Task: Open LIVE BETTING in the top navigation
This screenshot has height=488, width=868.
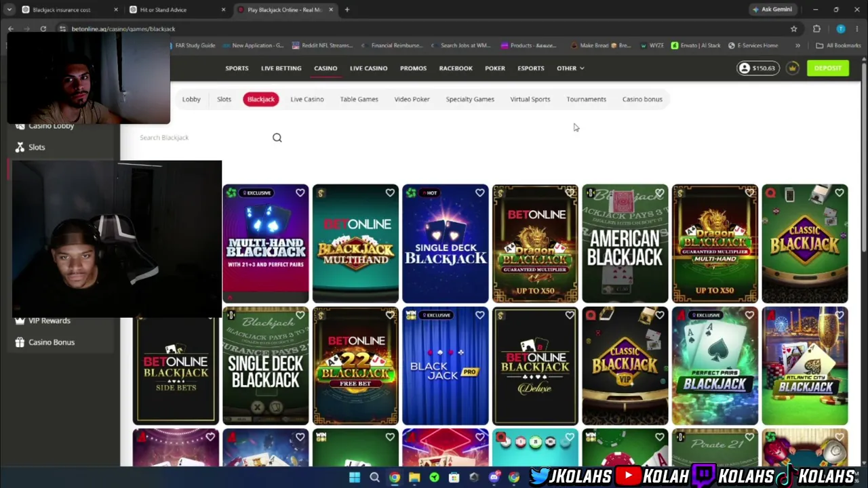Action: 281,68
